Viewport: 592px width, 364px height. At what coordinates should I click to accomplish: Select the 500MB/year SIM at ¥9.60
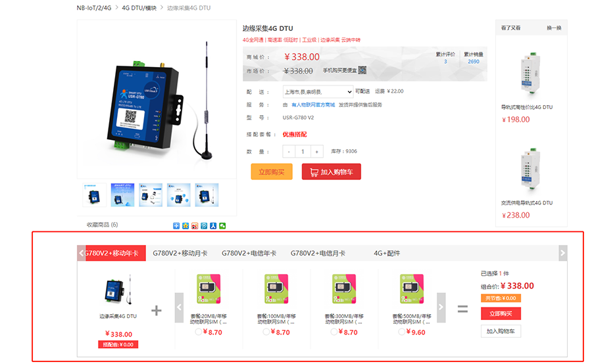(402, 332)
